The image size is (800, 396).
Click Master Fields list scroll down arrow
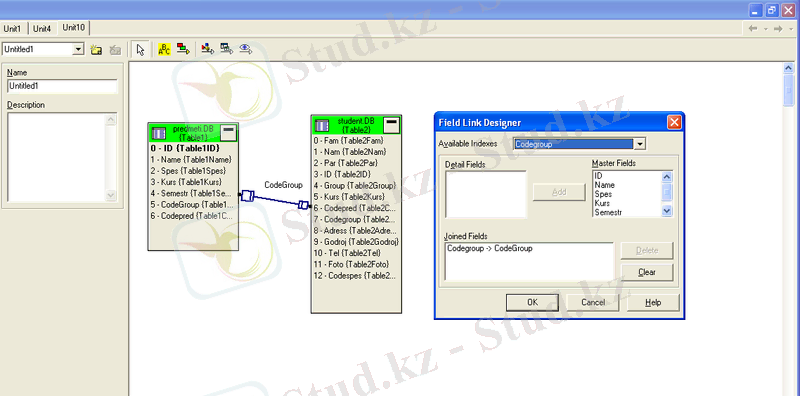[667, 210]
